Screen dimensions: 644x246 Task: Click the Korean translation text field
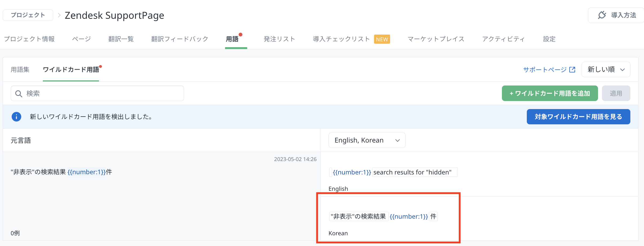pos(383,216)
